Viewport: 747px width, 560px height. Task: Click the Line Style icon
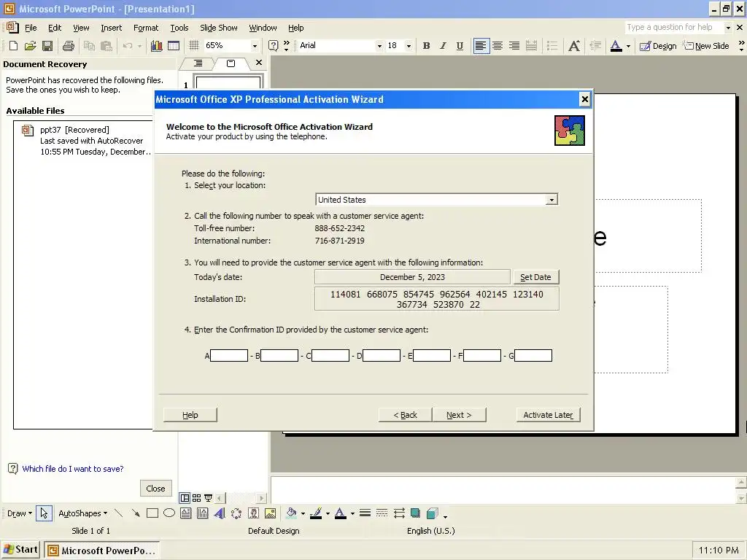[365, 513]
